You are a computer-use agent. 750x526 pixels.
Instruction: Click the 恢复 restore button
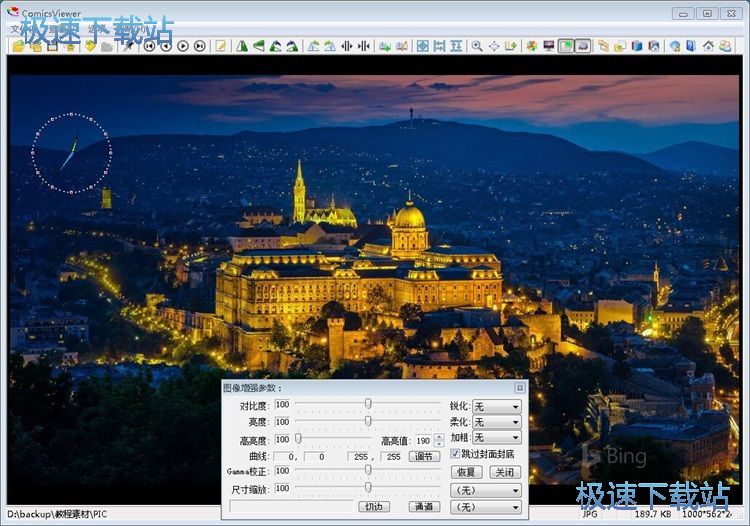pos(466,472)
